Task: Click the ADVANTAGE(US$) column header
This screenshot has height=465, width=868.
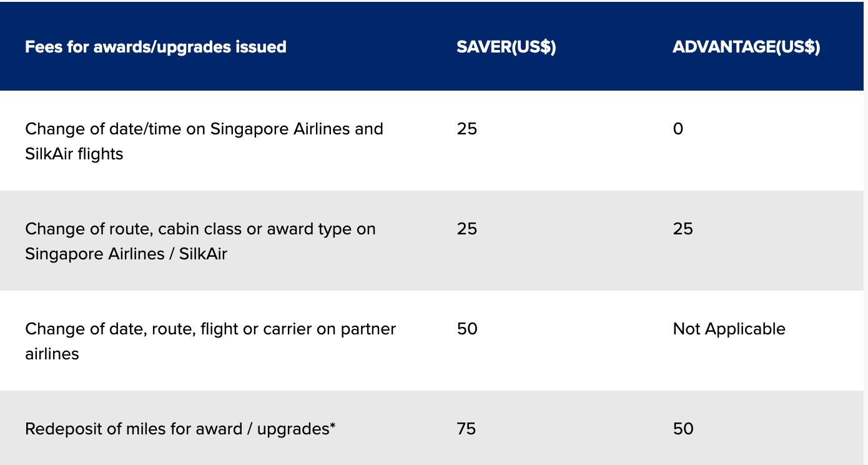Action: pyautogui.click(x=746, y=47)
